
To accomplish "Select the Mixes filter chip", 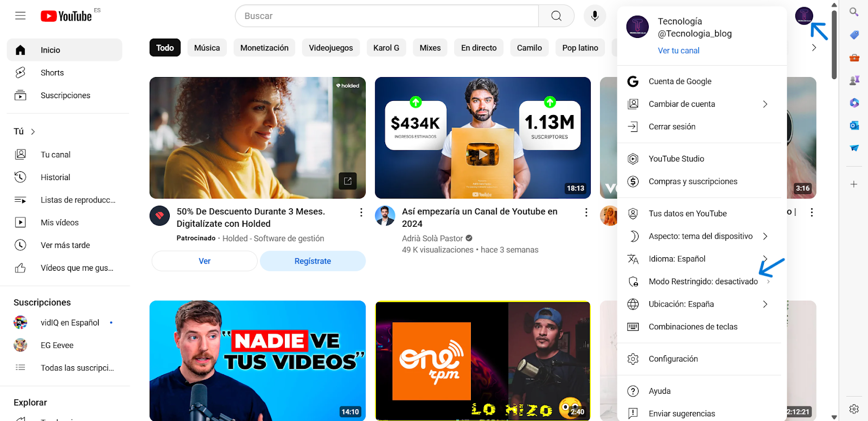I will tap(430, 48).
